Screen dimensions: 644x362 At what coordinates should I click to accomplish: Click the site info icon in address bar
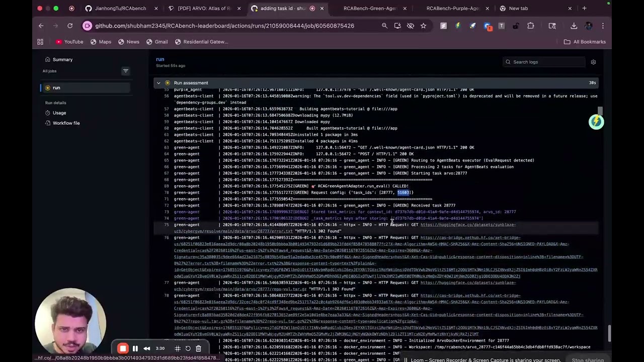click(88, 26)
